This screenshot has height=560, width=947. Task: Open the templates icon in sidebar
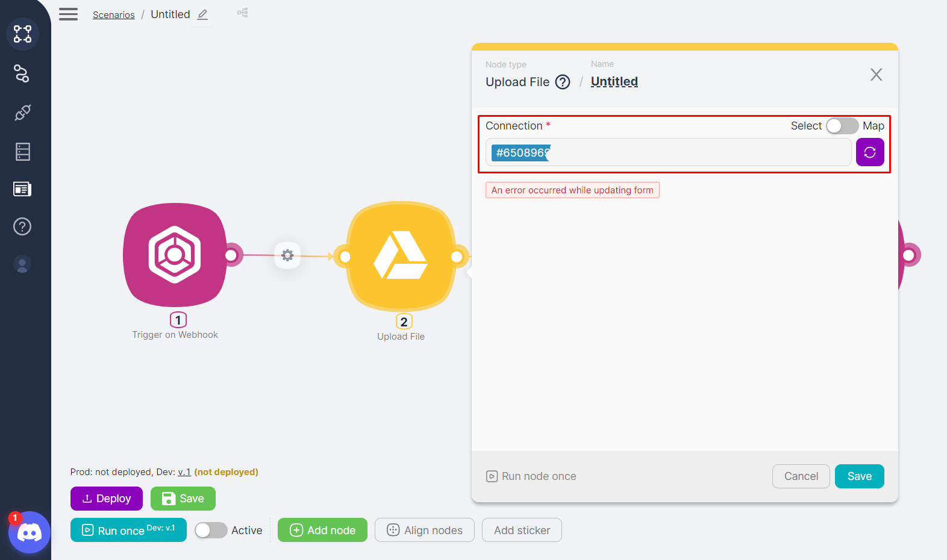[x=22, y=189]
